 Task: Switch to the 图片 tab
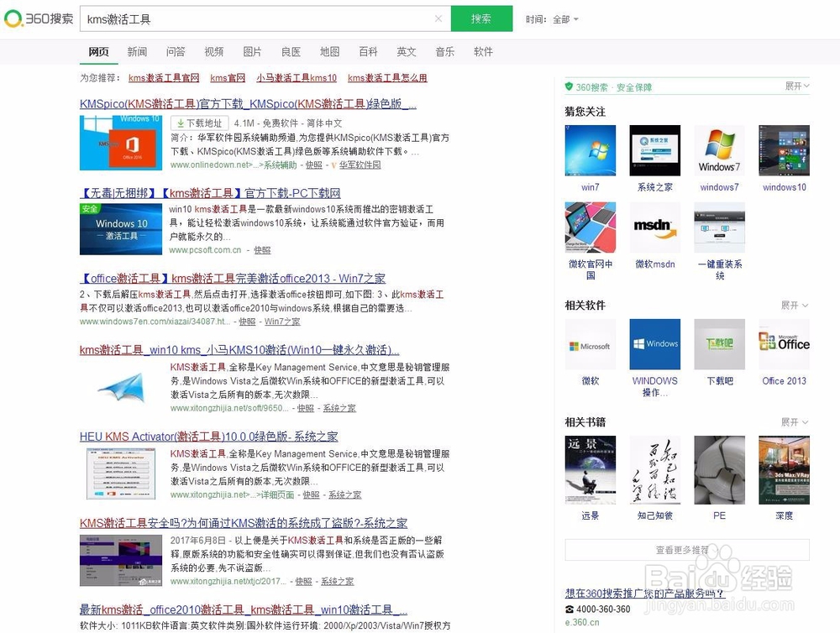252,52
